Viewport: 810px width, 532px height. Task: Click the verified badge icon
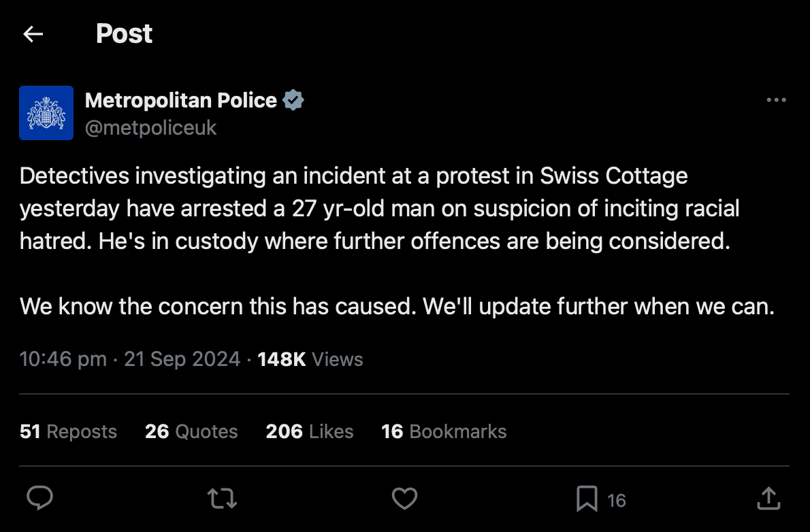[293, 100]
